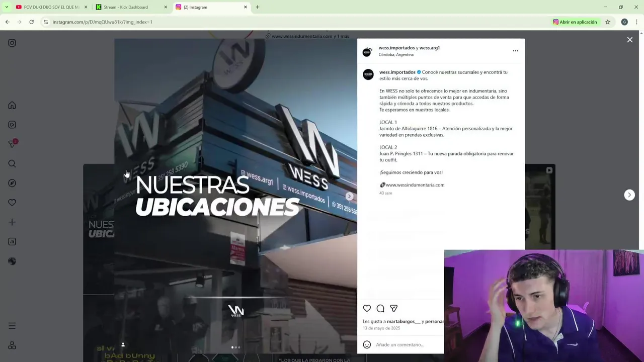Open Córdoba, Argentina location link

[396, 55]
